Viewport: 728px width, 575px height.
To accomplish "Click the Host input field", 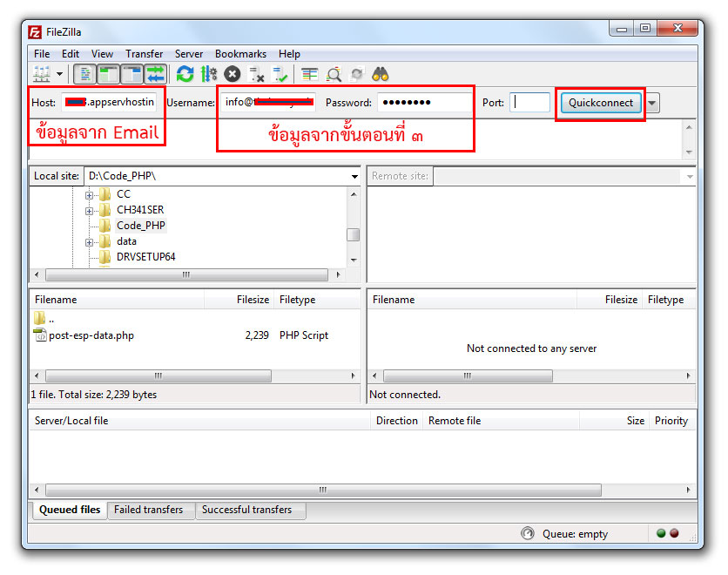I will pyautogui.click(x=109, y=102).
